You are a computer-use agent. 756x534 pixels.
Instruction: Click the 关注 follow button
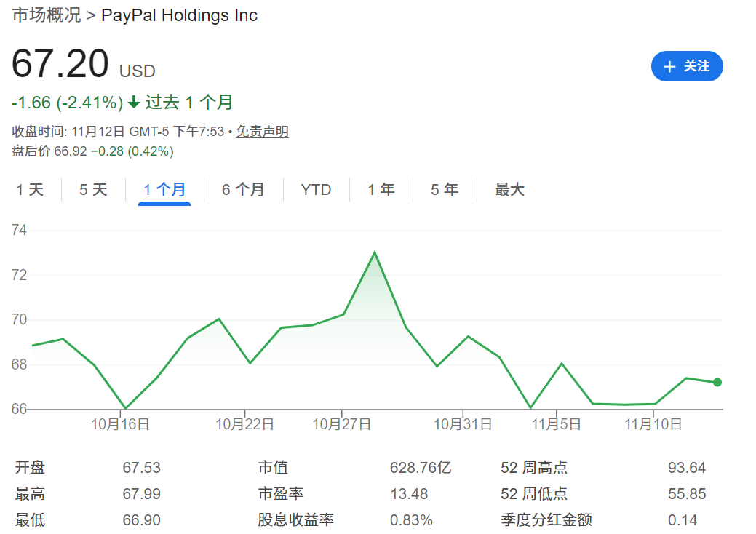point(687,66)
